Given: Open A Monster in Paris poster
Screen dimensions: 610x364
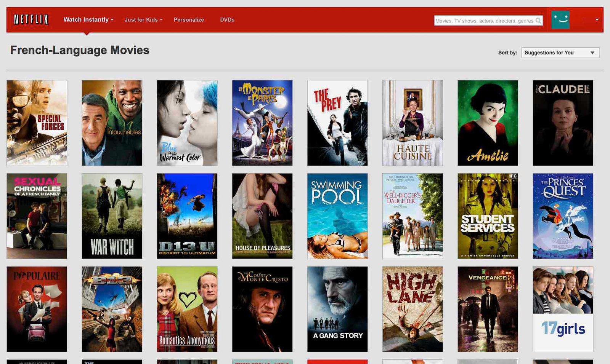Looking at the screenshot, I should [x=262, y=123].
